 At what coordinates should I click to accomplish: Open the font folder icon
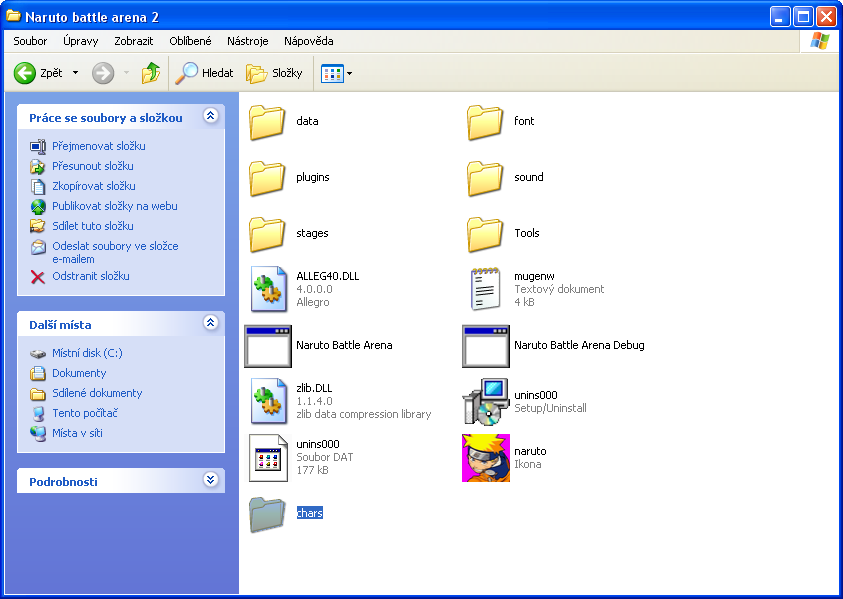click(485, 122)
